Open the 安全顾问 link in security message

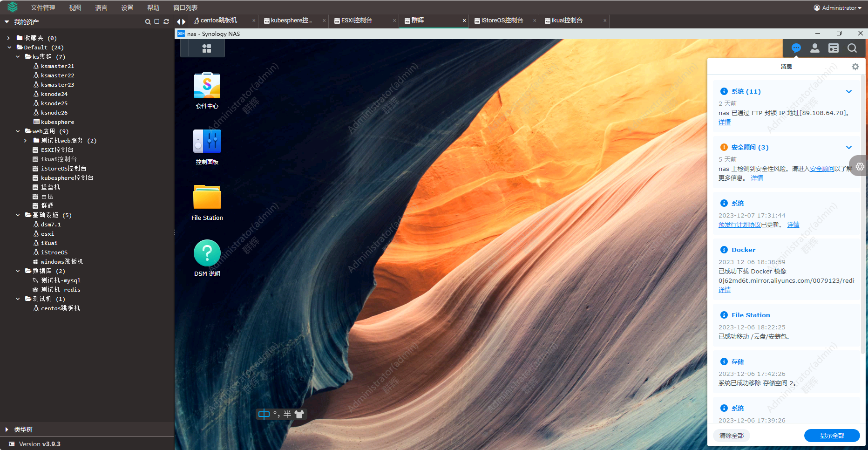(822, 169)
